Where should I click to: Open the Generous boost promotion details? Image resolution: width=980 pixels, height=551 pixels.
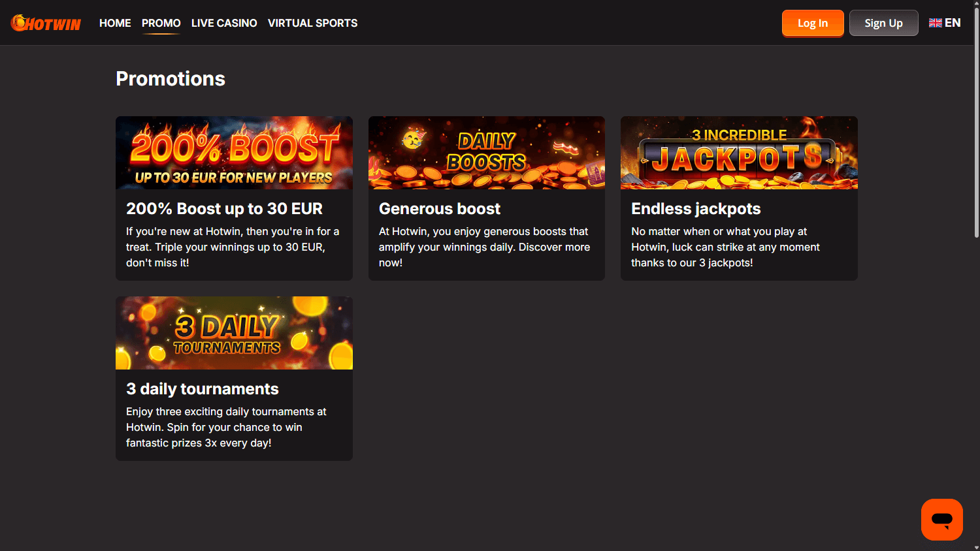pyautogui.click(x=486, y=198)
